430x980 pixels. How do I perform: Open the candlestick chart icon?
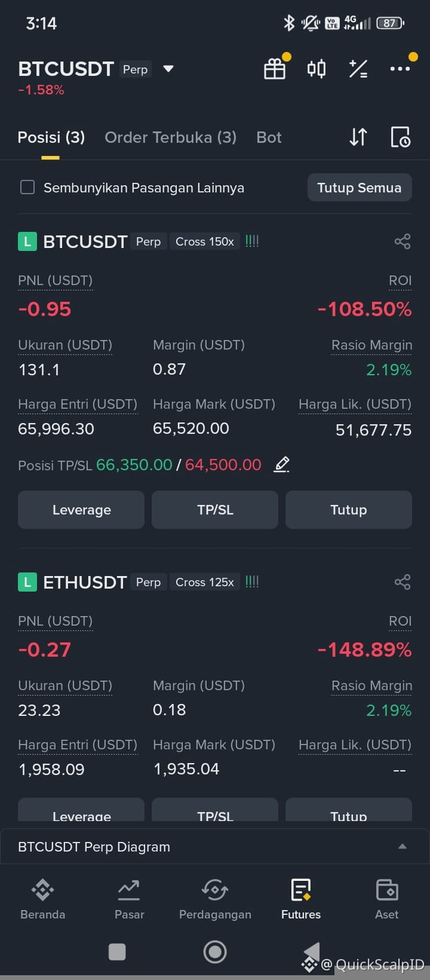(x=317, y=69)
